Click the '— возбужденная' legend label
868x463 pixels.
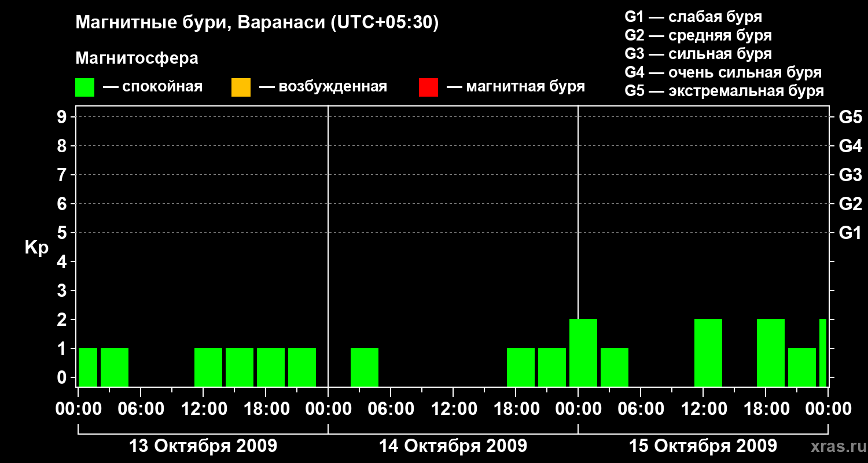[x=323, y=87]
